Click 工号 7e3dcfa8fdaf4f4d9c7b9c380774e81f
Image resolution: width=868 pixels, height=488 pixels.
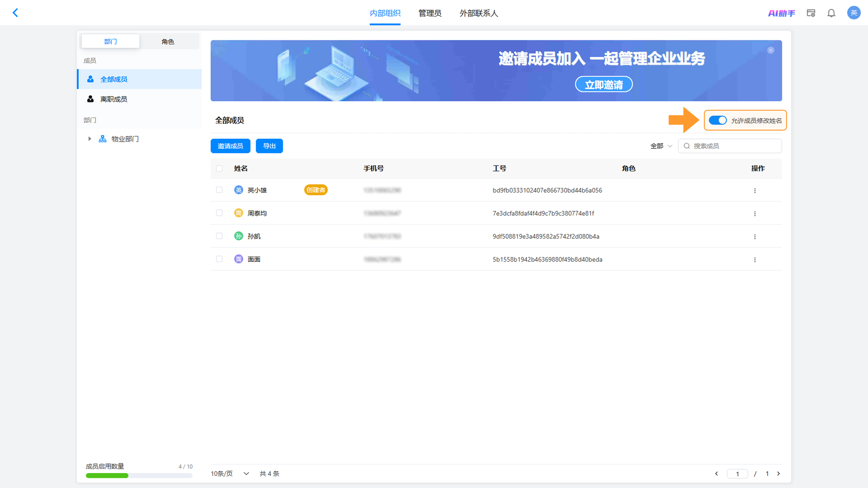pos(543,213)
